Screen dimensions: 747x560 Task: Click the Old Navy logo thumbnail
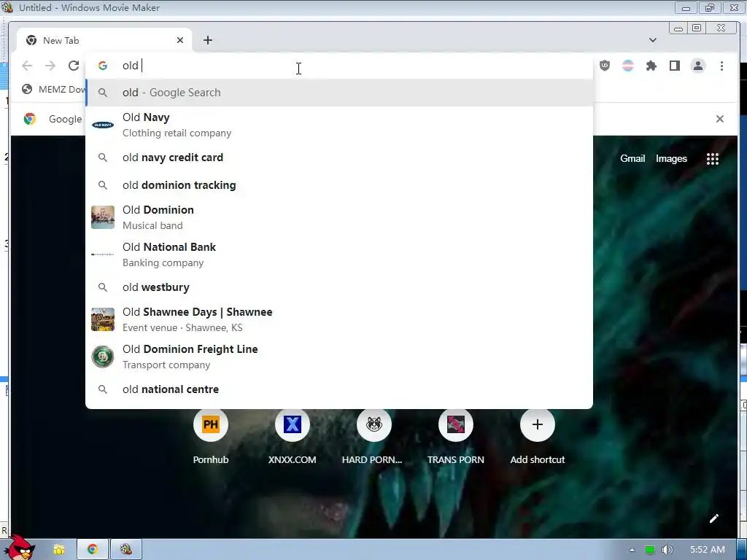pyautogui.click(x=103, y=125)
